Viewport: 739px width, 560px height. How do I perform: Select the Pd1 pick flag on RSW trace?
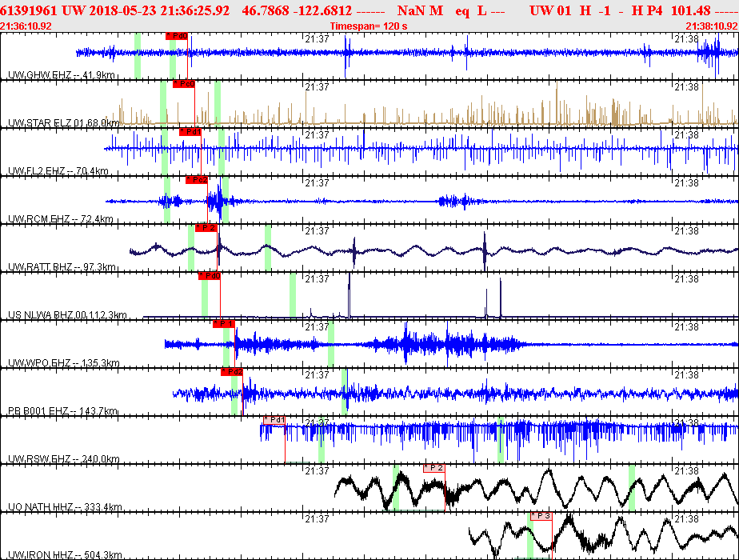(274, 421)
